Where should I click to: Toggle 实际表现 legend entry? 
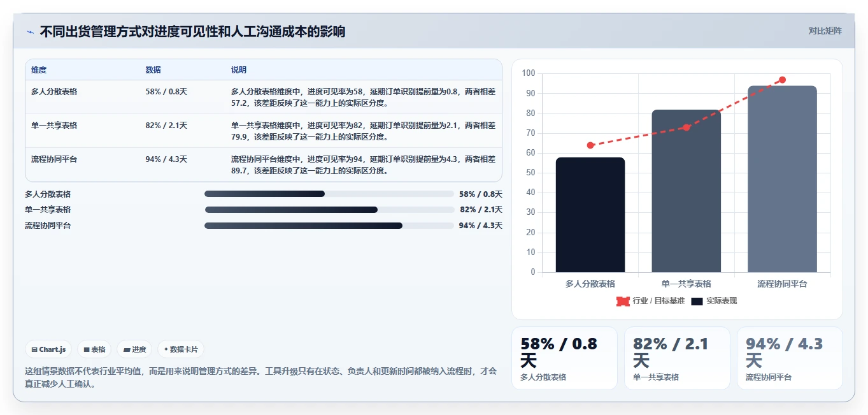(714, 301)
